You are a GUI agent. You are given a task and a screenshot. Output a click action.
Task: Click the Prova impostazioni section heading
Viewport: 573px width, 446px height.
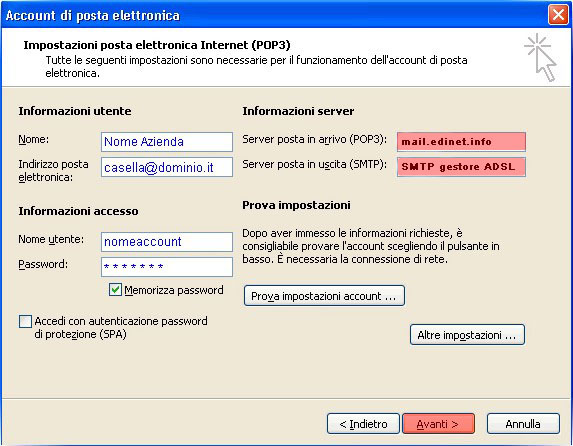[x=296, y=205]
